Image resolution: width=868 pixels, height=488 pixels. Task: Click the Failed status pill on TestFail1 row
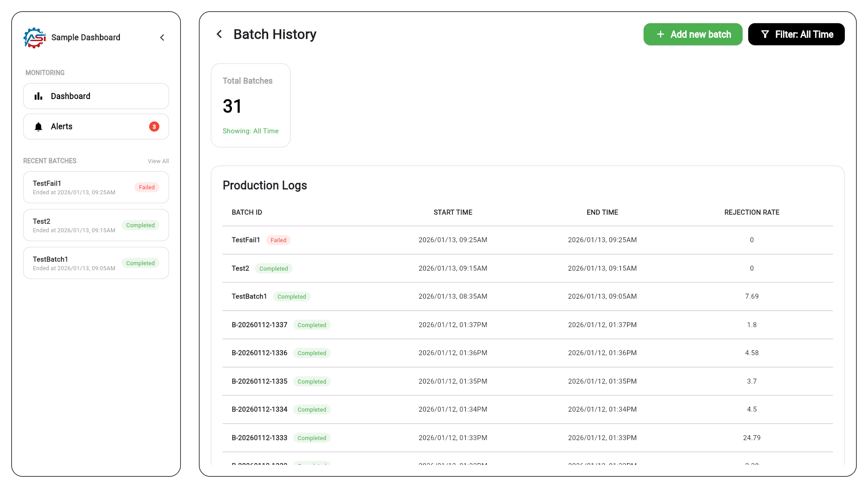pos(278,240)
